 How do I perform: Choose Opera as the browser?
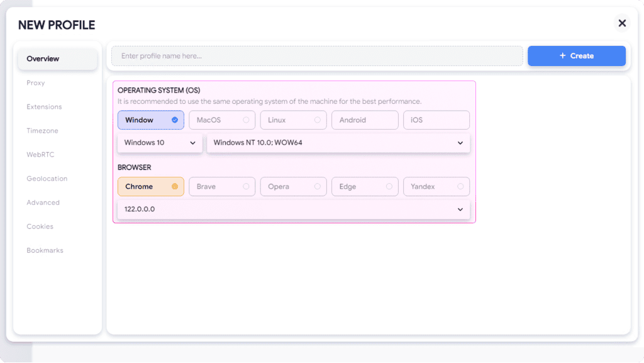293,187
